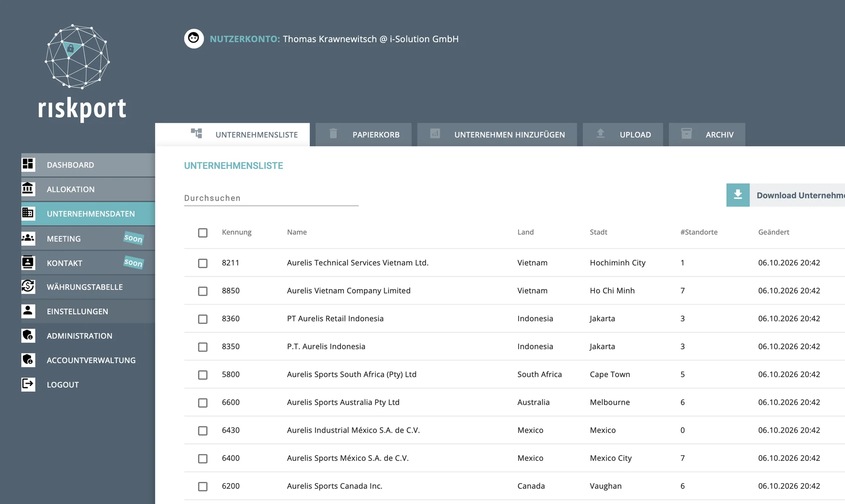Image resolution: width=845 pixels, height=504 pixels.
Task: Select checkbox for Aurelis Sports Canada Inc.
Action: point(203,487)
